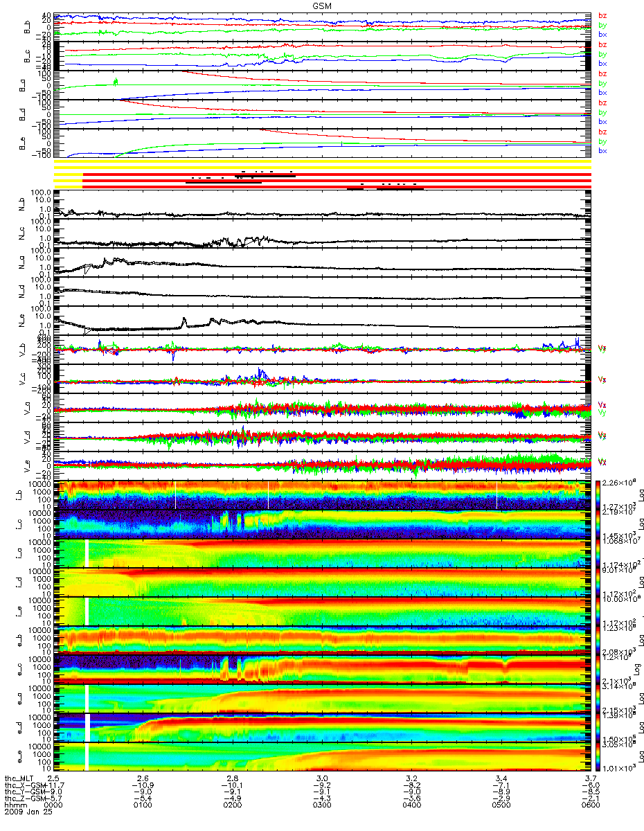This screenshot has height=831, width=644.
Task: Click the GSM plot title
Action: [322, 5]
